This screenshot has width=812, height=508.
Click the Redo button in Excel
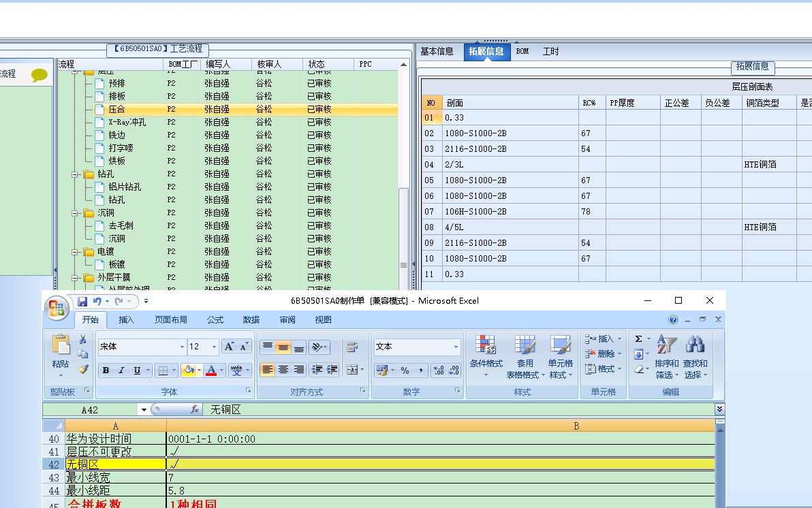(x=119, y=301)
